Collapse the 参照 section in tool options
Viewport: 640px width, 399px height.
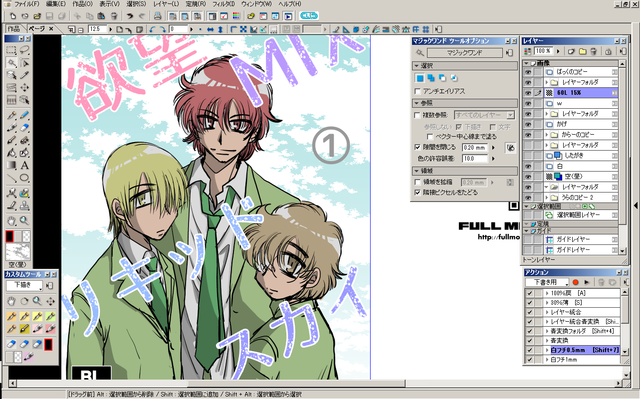tap(416, 103)
